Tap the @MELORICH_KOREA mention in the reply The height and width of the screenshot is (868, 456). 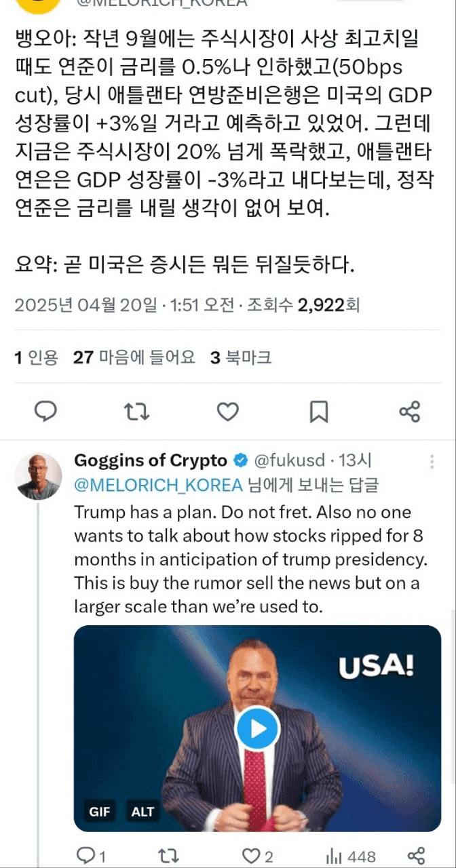coord(158,485)
